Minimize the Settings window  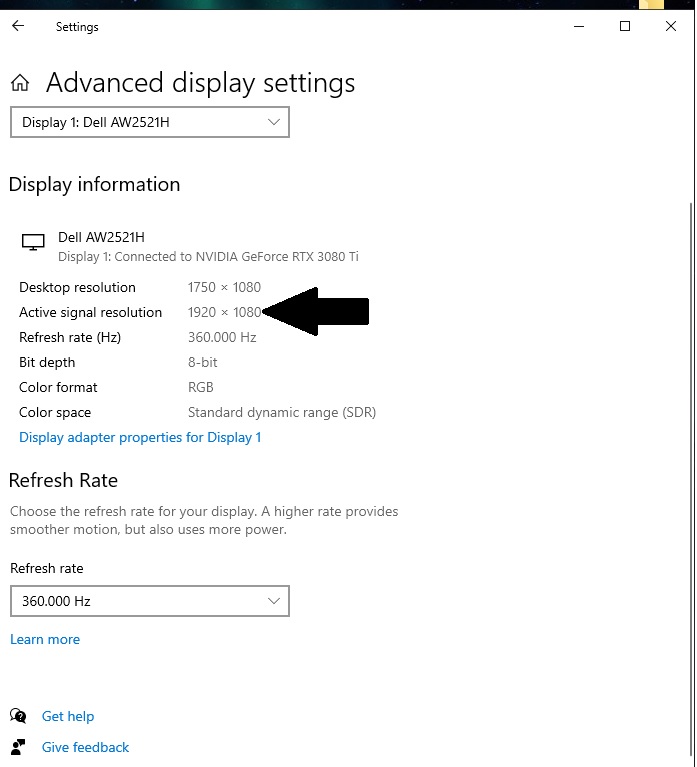579,27
